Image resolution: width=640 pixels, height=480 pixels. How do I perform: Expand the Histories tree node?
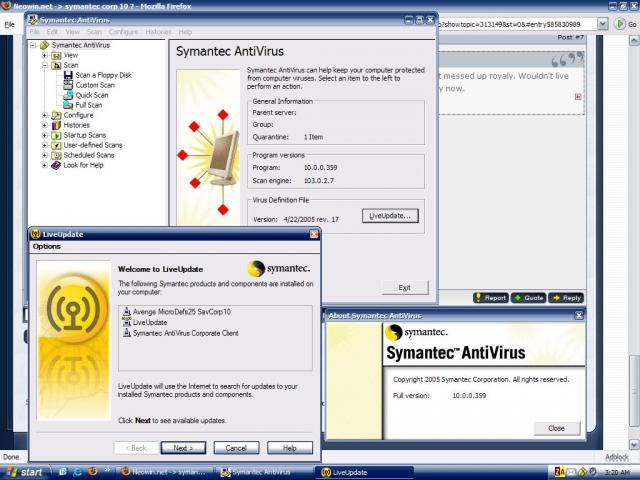(x=45, y=125)
